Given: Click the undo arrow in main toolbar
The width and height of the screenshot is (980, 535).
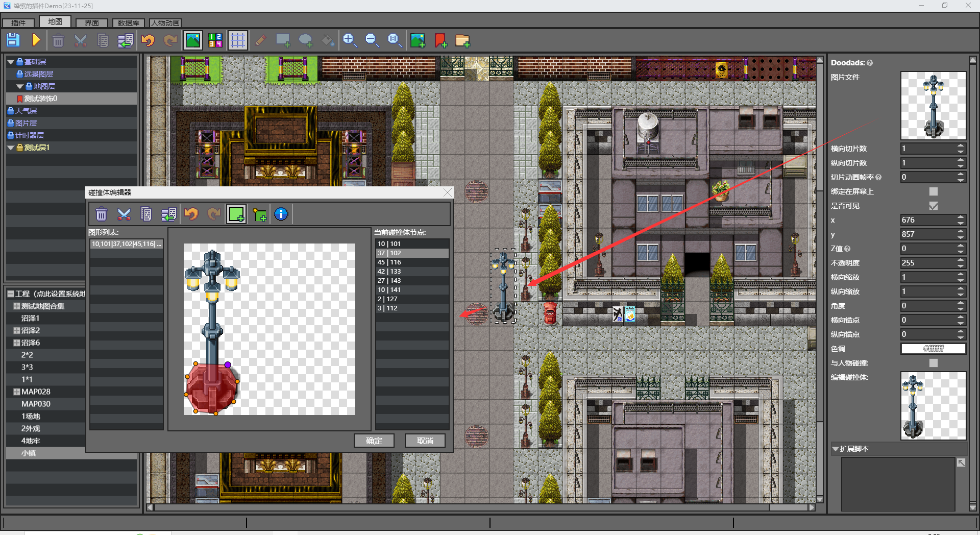Looking at the screenshot, I should pos(148,40).
